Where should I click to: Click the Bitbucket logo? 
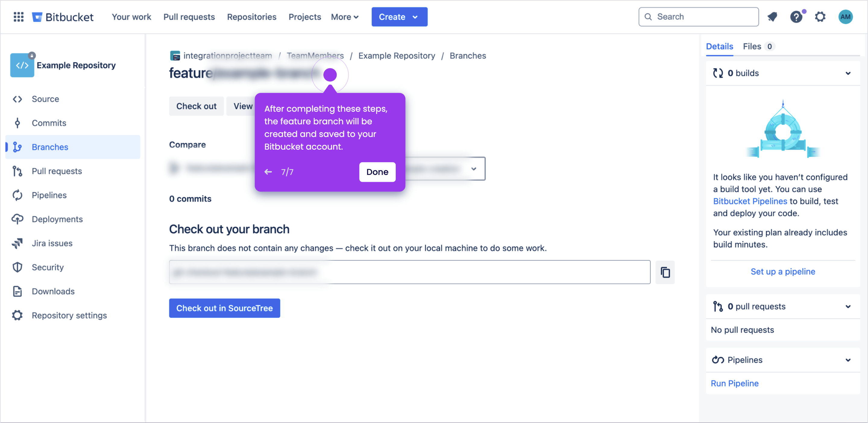pos(63,17)
